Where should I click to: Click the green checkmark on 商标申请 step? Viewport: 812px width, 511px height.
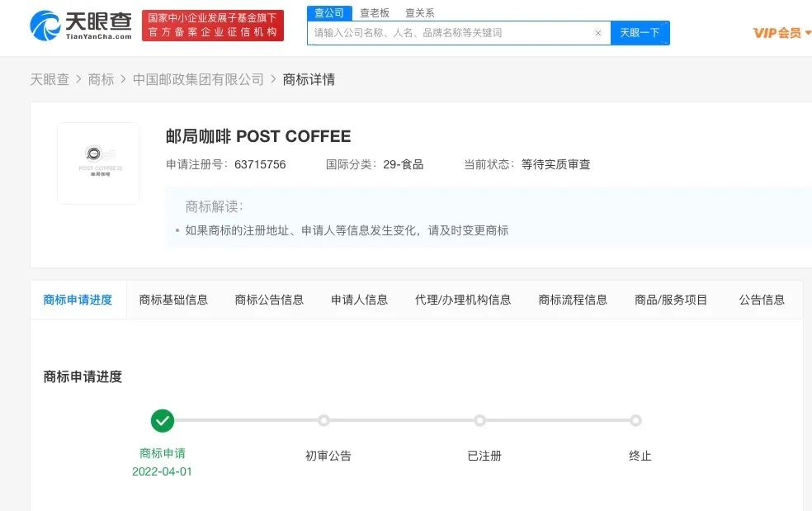(x=162, y=420)
